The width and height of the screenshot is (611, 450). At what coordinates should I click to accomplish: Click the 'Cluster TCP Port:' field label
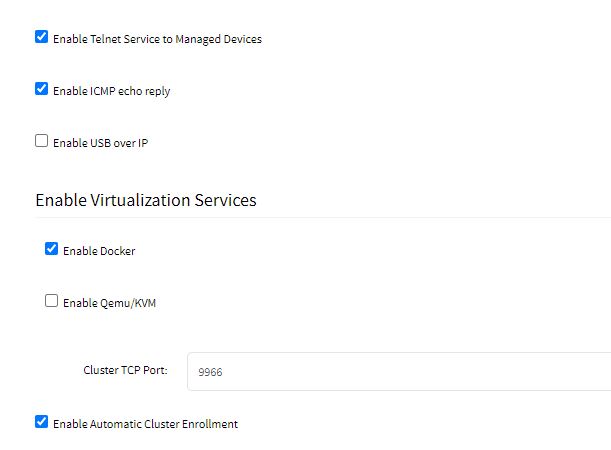pos(125,370)
